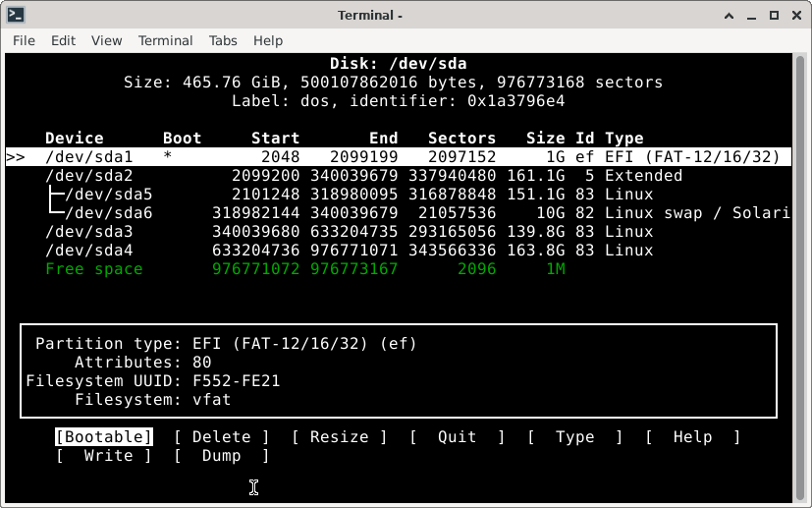812x508 pixels.
Task: Click the terminal icon in the title bar
Action: 15,15
